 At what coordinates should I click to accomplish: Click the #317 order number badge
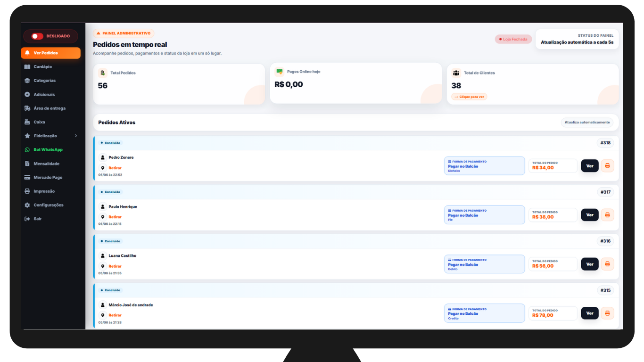[605, 192]
